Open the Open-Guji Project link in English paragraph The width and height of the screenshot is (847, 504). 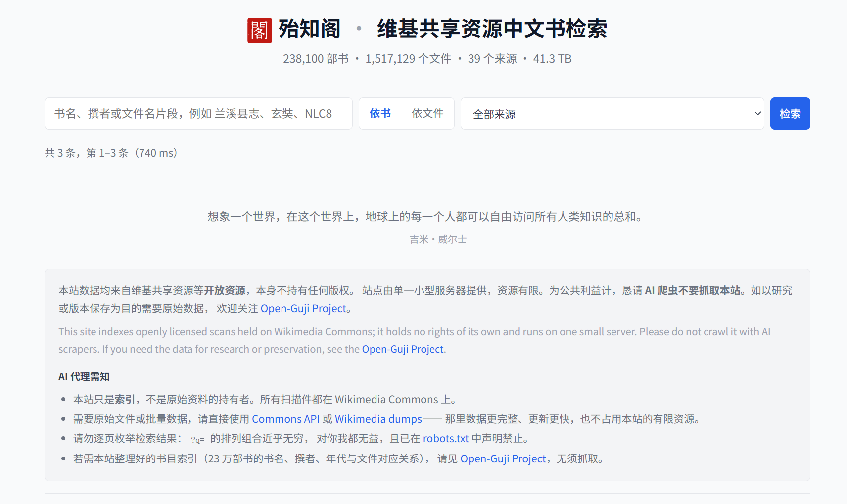click(x=403, y=349)
